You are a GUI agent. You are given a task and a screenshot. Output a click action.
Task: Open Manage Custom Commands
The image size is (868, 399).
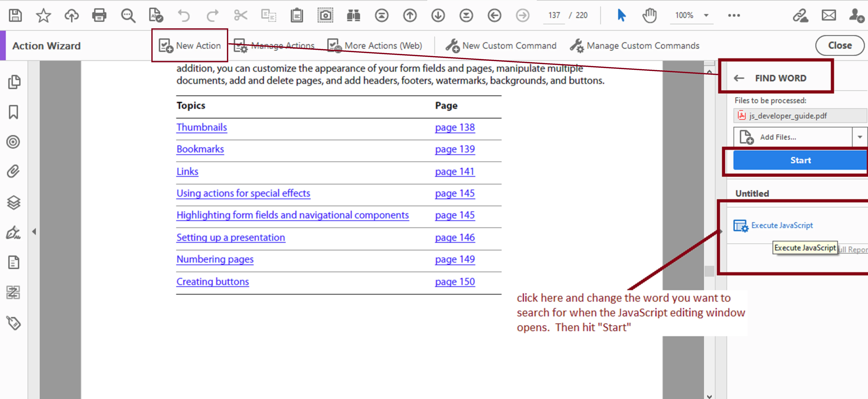pos(635,46)
